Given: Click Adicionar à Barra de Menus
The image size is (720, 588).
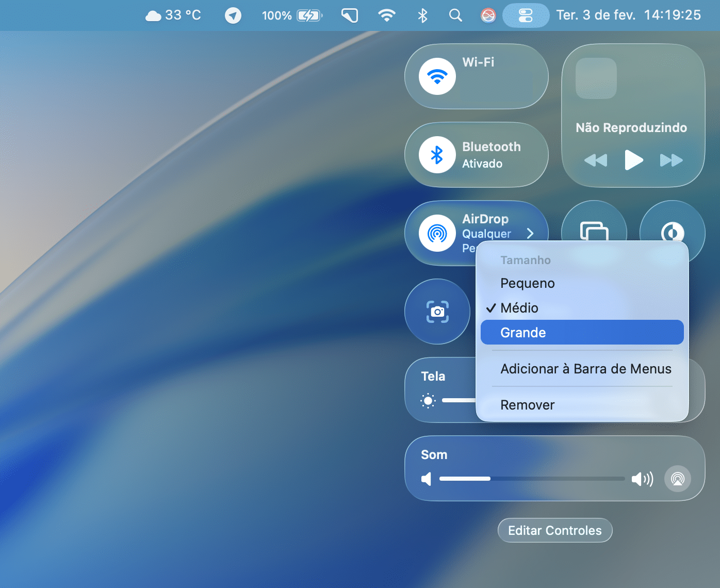Looking at the screenshot, I should 585,369.
